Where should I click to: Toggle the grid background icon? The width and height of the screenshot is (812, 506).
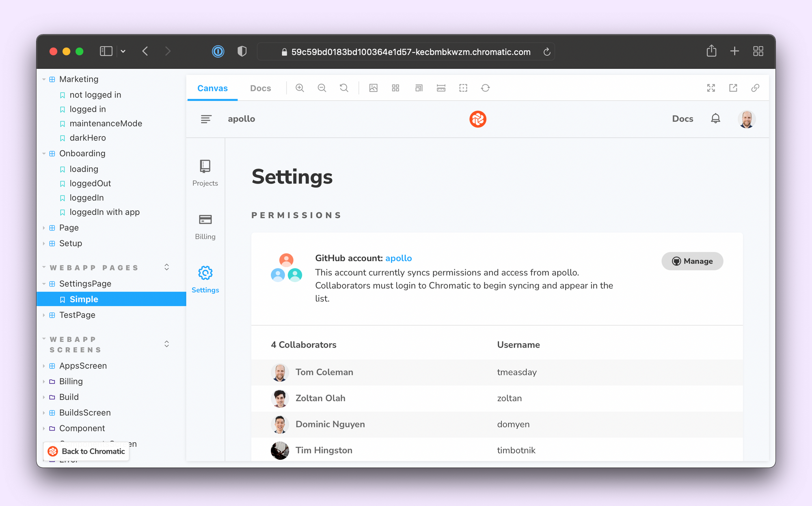click(395, 88)
